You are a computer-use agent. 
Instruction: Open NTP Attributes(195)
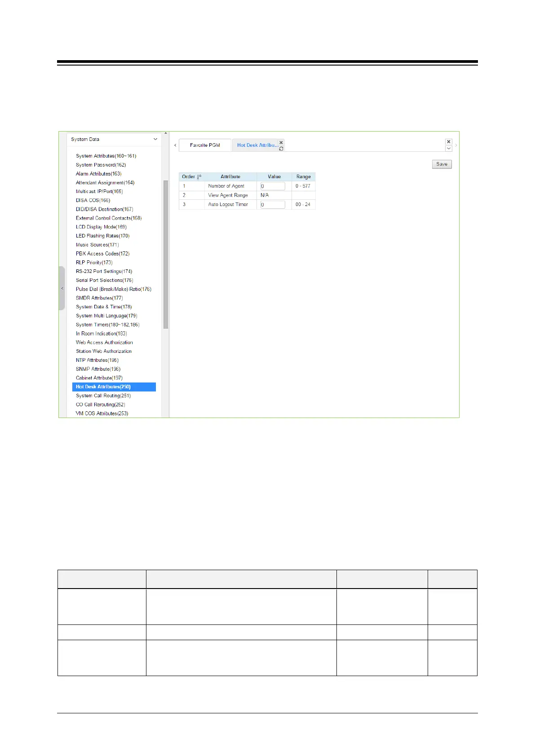click(x=97, y=360)
